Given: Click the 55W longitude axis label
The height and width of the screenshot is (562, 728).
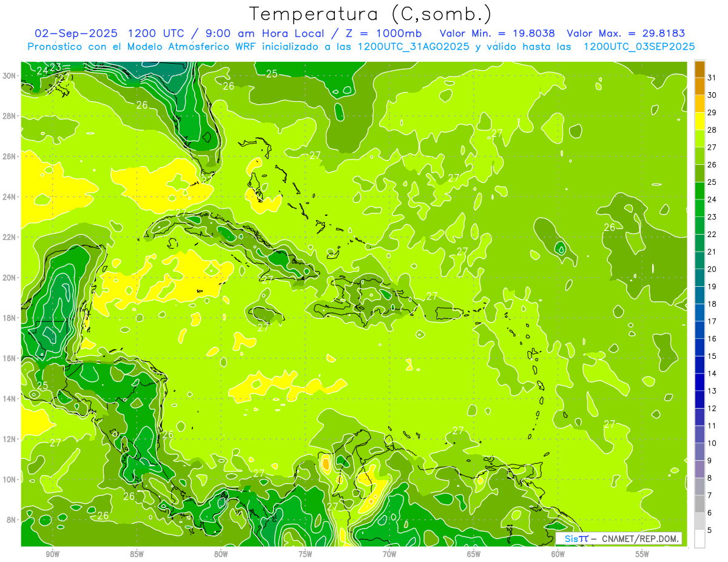Looking at the screenshot, I should tap(642, 554).
